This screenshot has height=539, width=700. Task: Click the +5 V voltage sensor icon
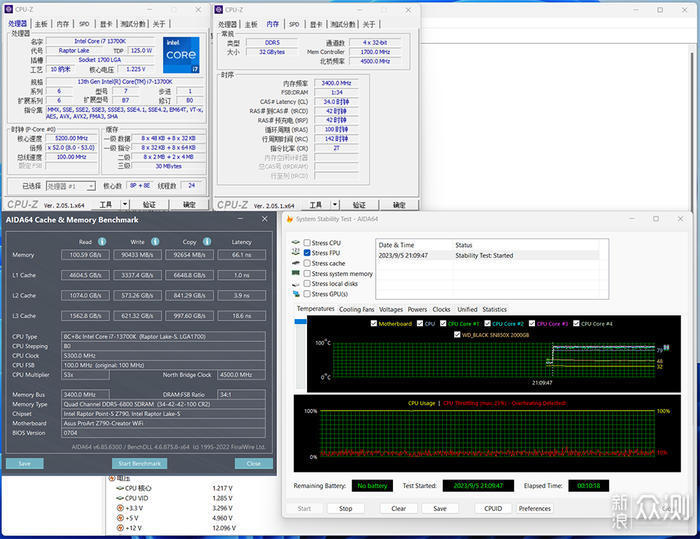[x=121, y=518]
